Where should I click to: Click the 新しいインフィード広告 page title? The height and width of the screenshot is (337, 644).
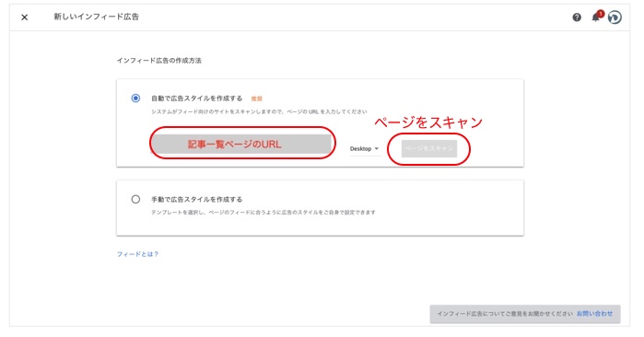point(96,17)
